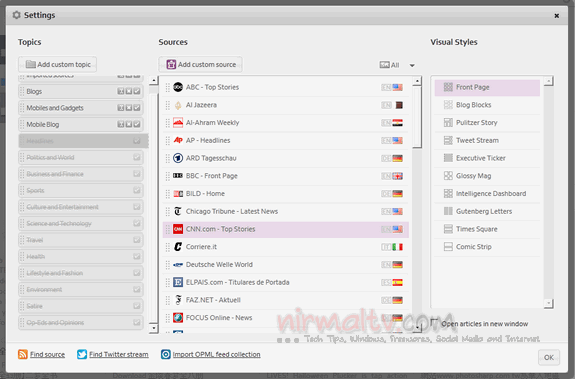The image size is (575, 379).
Task: Click the Comic Strip layout icon
Action: point(448,247)
